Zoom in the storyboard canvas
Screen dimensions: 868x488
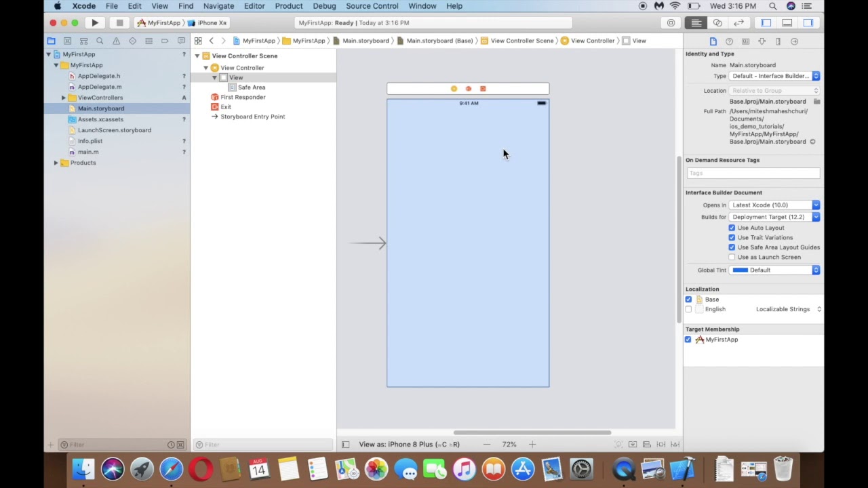pos(532,445)
